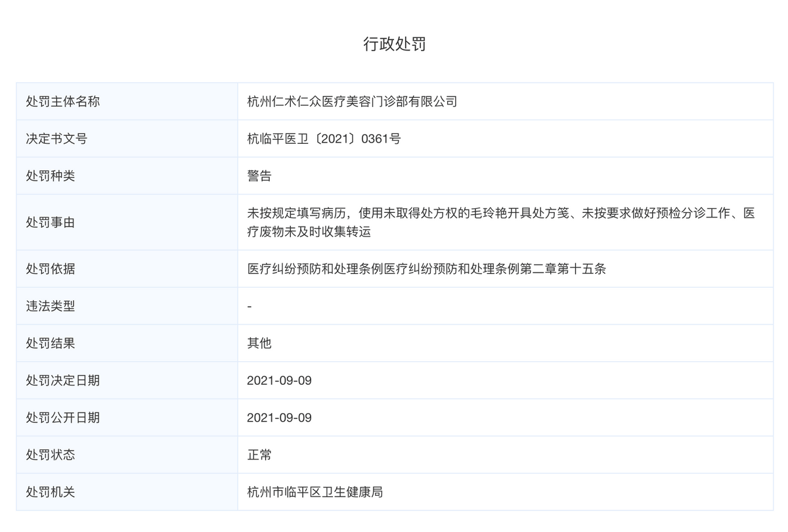Click the 处罚主体名称 label cell
This screenshot has height=532, width=788.
63,101
